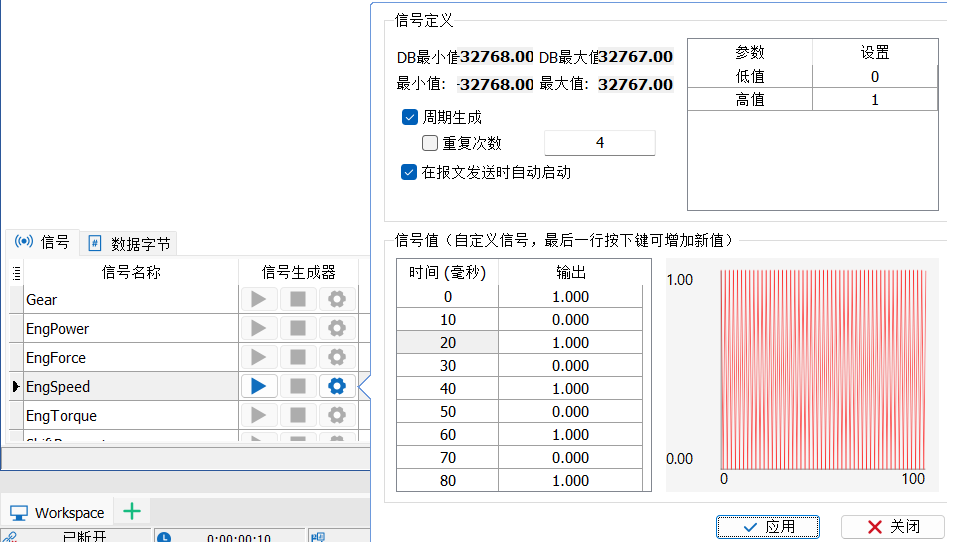Click the clock icon in status bar
The image size is (955, 542).
click(x=164, y=537)
